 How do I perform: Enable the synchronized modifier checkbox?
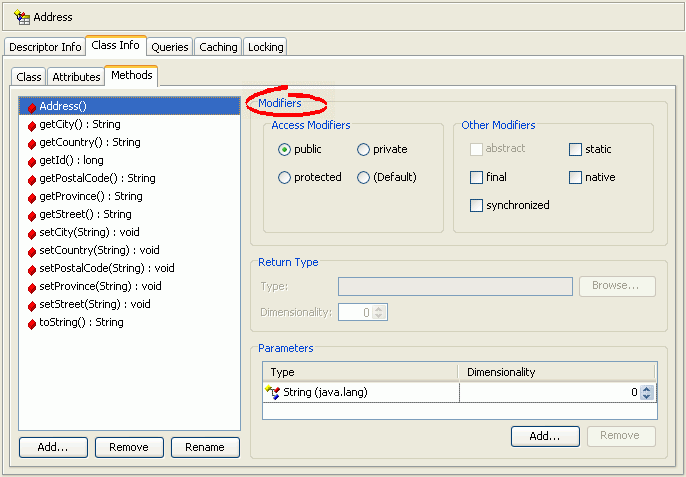coord(476,205)
